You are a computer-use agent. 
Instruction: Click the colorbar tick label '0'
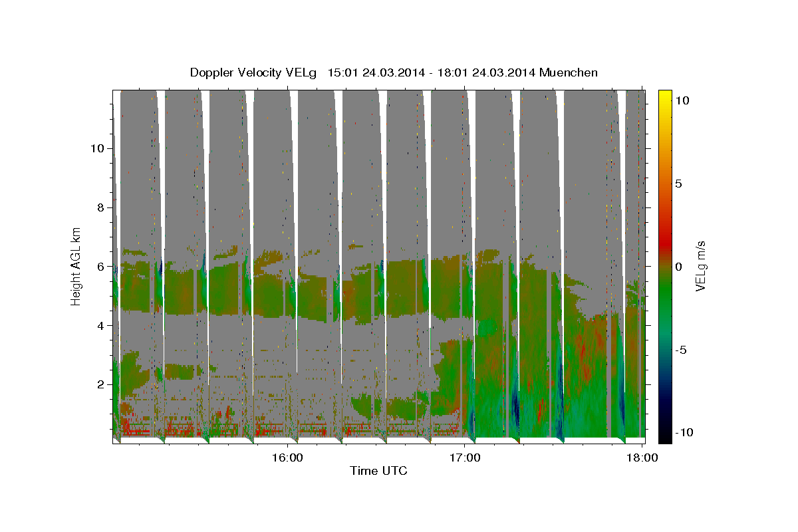679,267
